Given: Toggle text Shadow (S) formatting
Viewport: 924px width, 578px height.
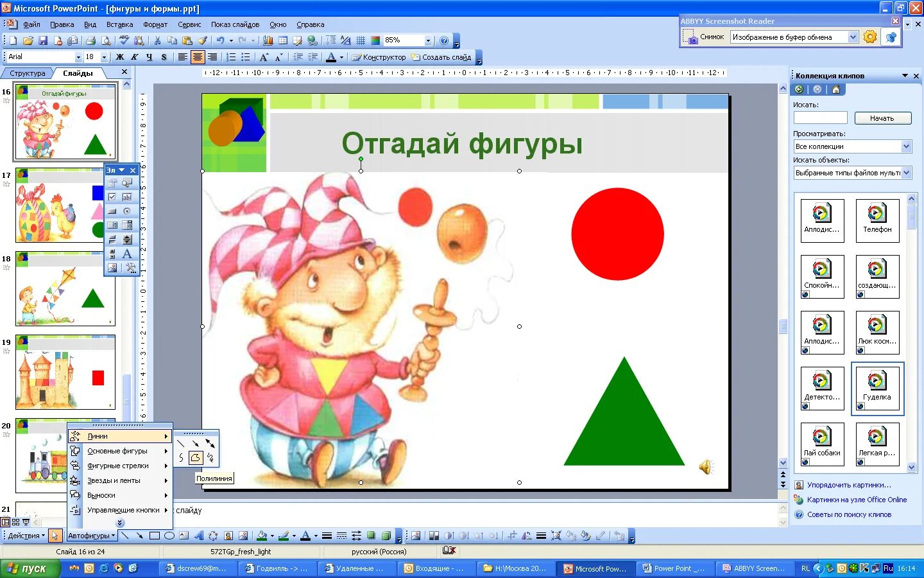Looking at the screenshot, I should [x=164, y=57].
